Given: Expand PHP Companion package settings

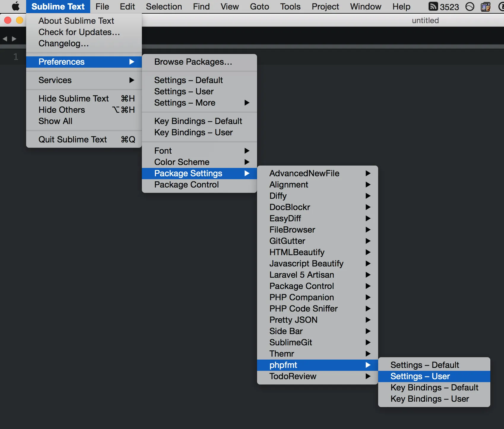Looking at the screenshot, I should tap(318, 297).
